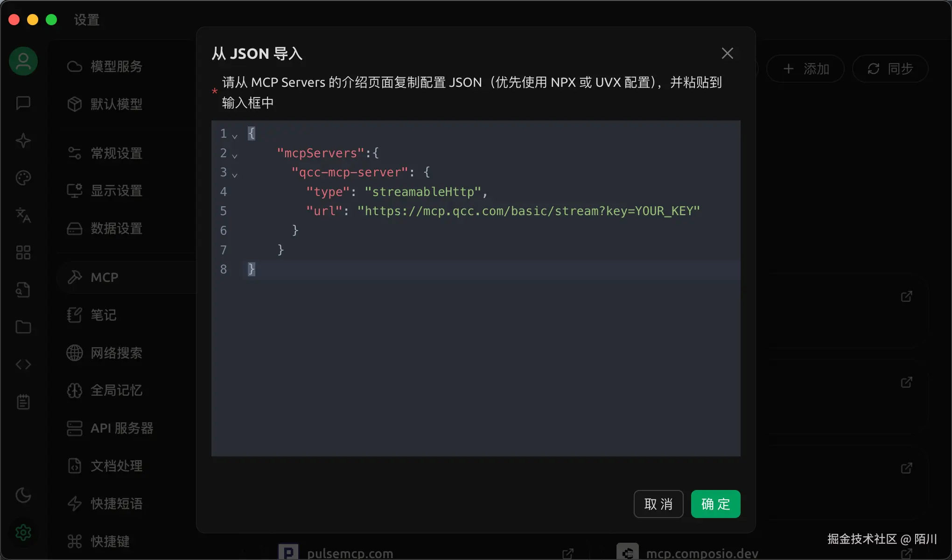952x560 pixels.
Task: Collapse line 1 of the JSON code
Action: coord(235,136)
